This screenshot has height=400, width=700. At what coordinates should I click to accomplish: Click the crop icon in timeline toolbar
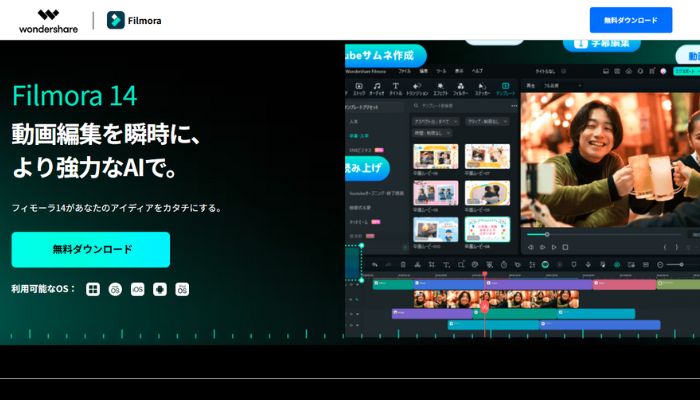click(432, 265)
